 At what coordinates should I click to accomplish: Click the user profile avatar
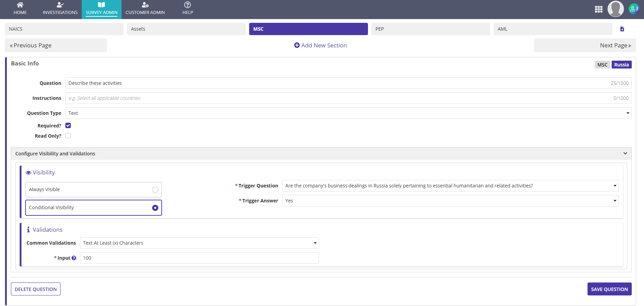[615, 9]
